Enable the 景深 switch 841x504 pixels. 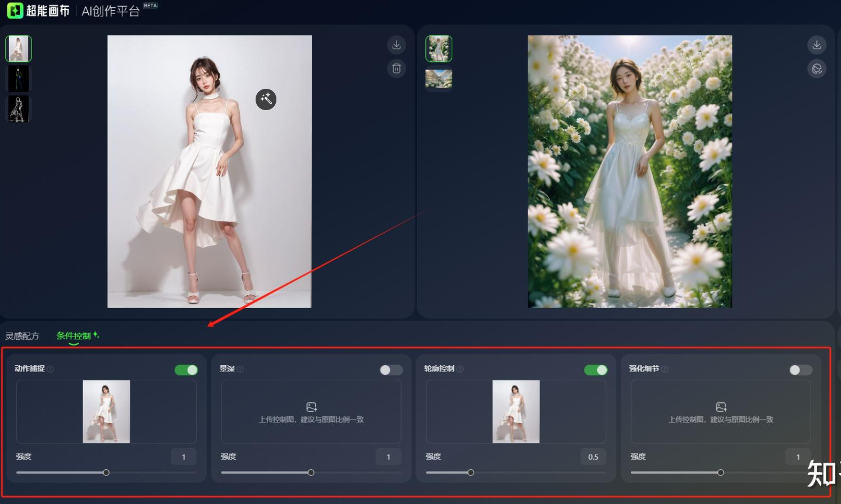(x=391, y=370)
